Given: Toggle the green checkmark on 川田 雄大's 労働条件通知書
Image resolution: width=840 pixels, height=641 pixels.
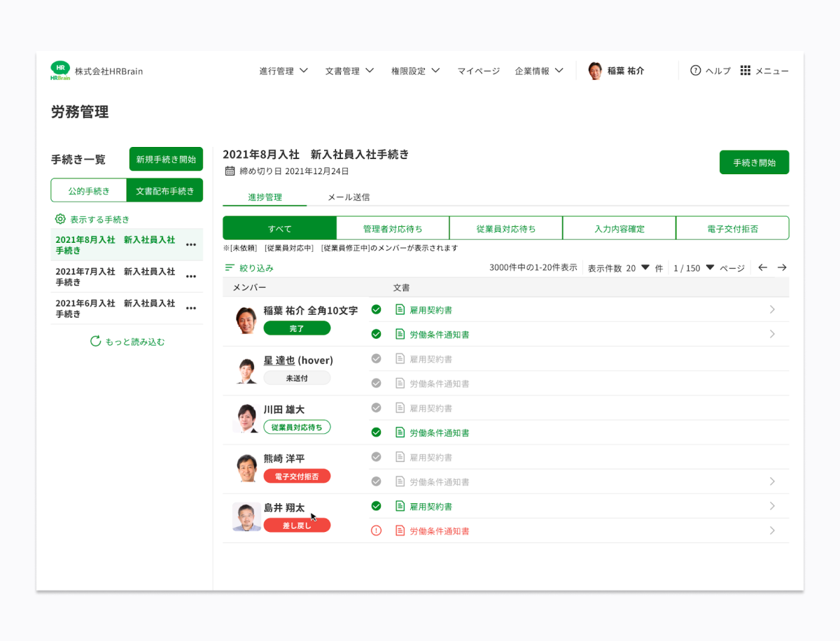Looking at the screenshot, I should [x=376, y=432].
